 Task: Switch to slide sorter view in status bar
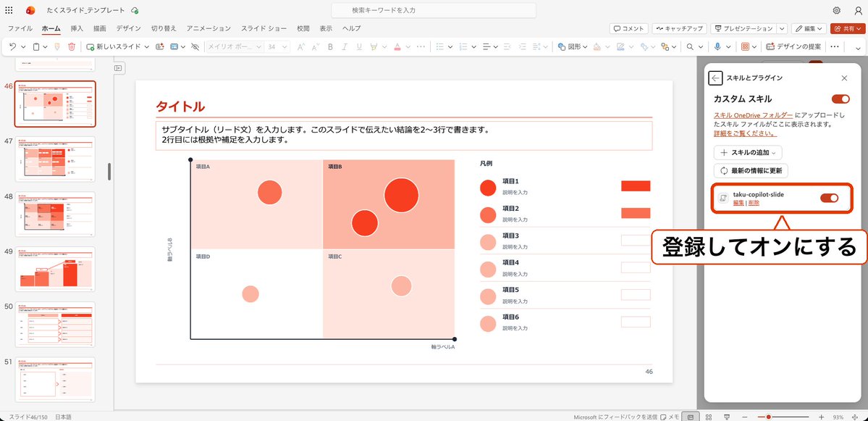tap(709, 417)
